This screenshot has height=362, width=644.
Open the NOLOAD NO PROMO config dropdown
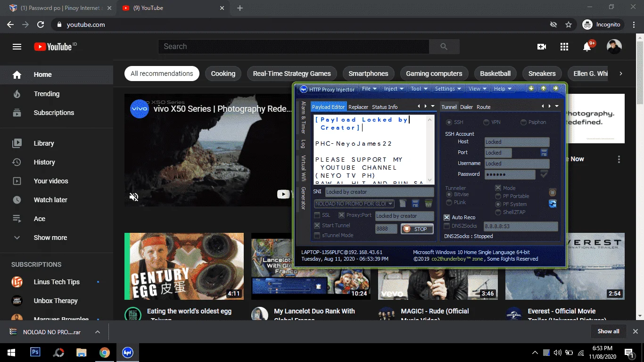click(x=355, y=204)
